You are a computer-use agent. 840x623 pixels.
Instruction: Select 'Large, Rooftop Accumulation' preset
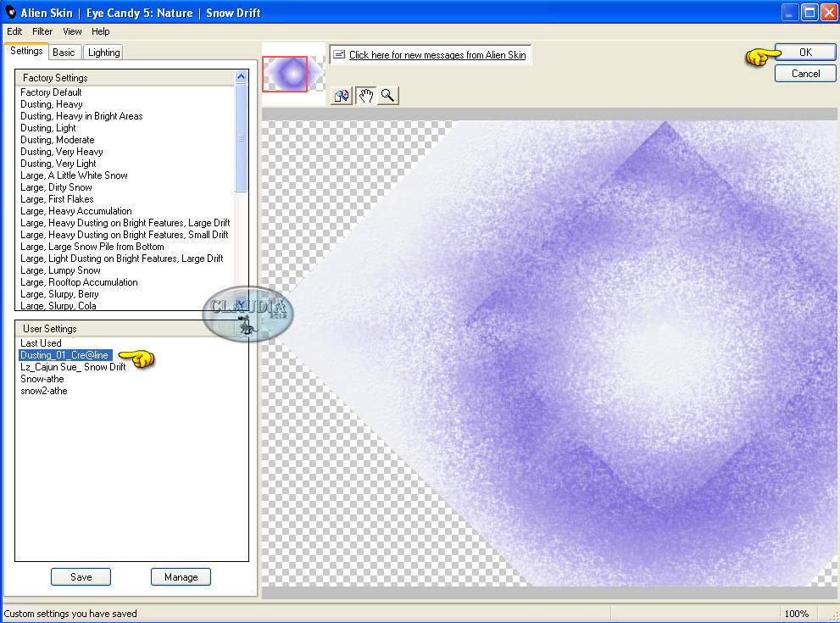pos(79,281)
